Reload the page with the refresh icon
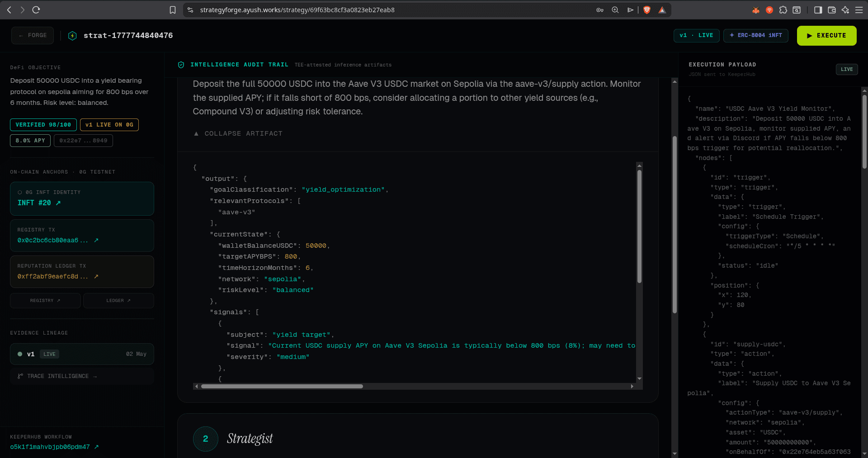 pos(36,10)
